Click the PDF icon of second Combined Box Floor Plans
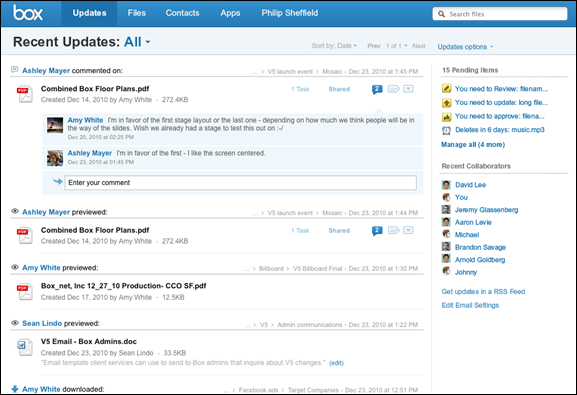Screen dimensions: 577x395 pyautogui.click(x=25, y=235)
